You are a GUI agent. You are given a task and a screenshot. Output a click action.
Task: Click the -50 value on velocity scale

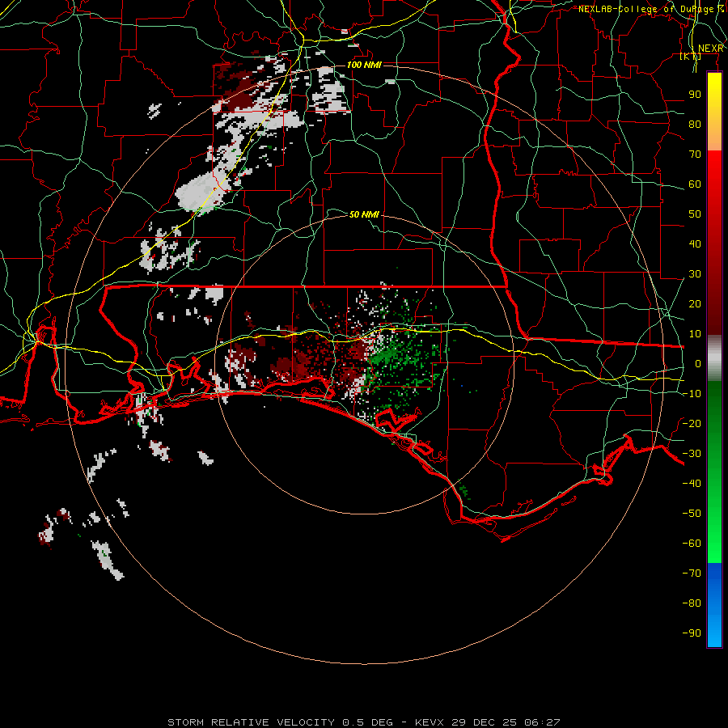[x=692, y=514]
